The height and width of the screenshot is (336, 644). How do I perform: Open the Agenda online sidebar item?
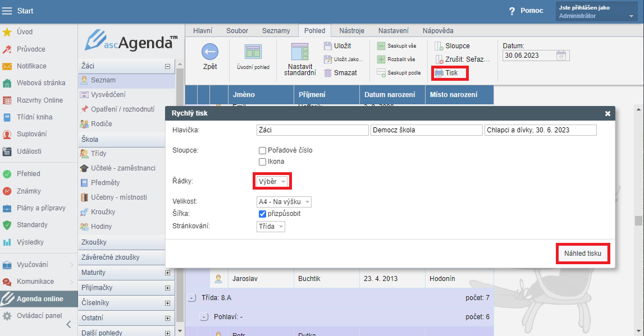click(39, 299)
